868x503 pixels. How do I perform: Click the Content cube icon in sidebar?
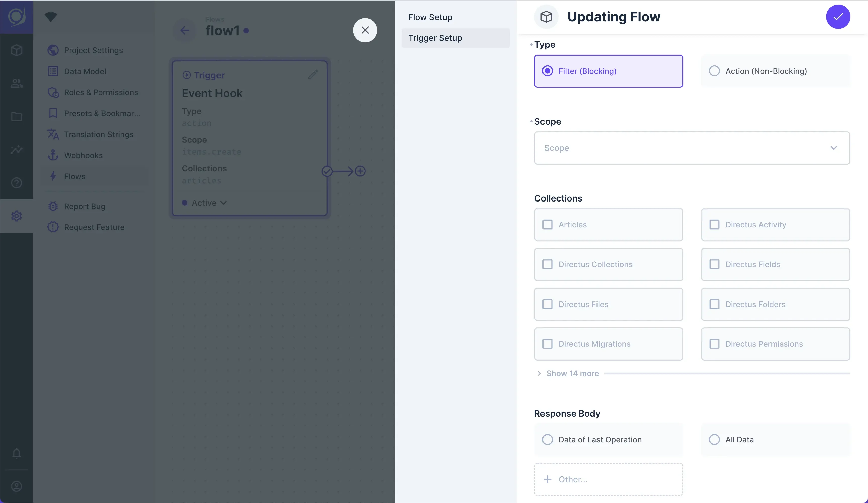pyautogui.click(x=17, y=50)
